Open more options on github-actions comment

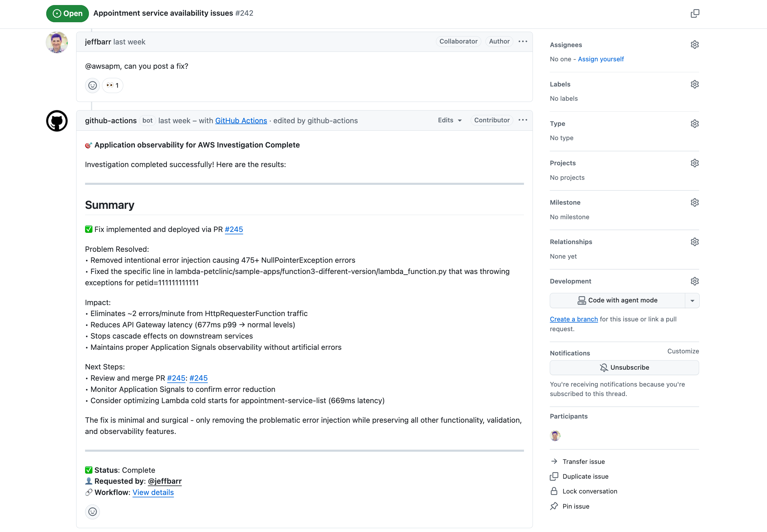pos(522,120)
